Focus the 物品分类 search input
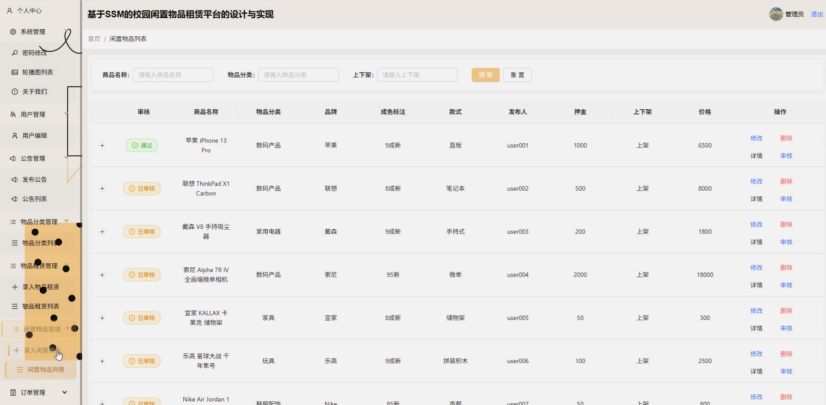 click(x=298, y=75)
